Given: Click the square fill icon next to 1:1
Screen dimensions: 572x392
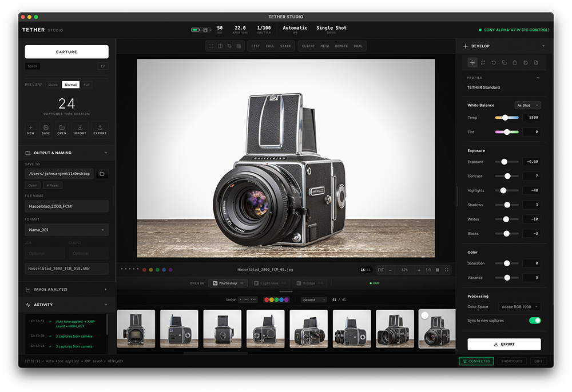Looking at the screenshot, I should pyautogui.click(x=438, y=270).
